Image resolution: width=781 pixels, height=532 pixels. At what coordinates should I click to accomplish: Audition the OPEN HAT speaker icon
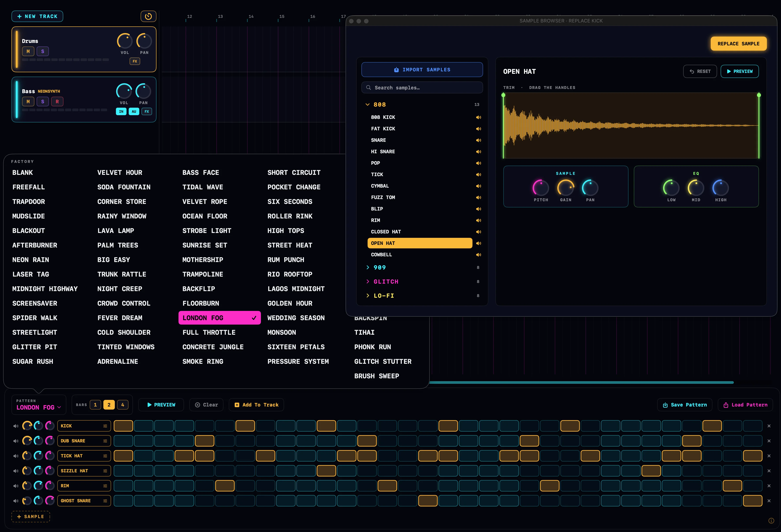click(478, 243)
